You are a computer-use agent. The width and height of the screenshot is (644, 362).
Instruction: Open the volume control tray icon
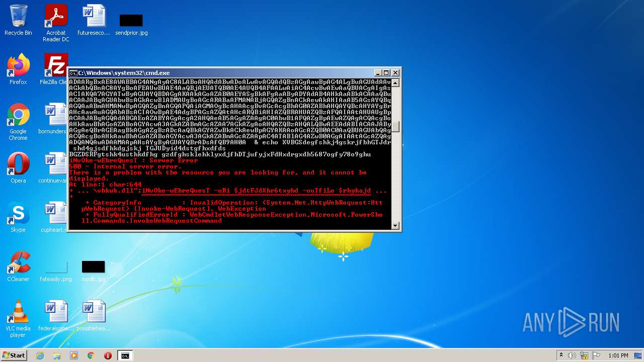pyautogui.click(x=572, y=355)
